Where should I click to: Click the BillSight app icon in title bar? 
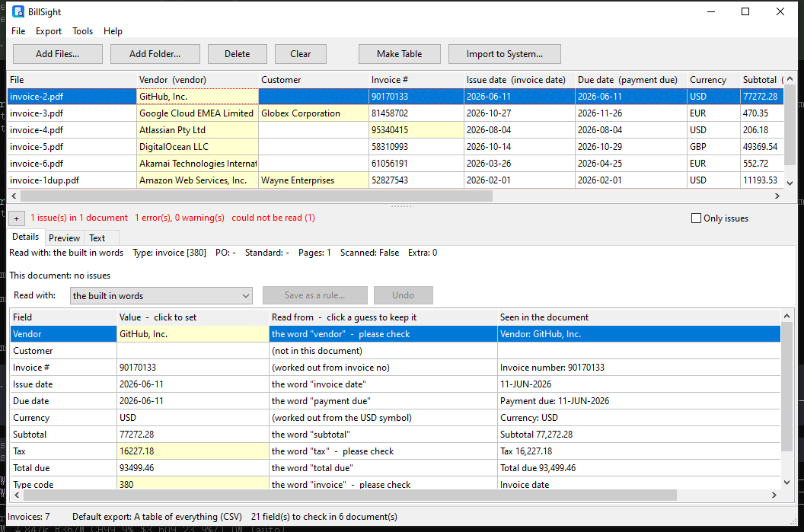(18, 11)
